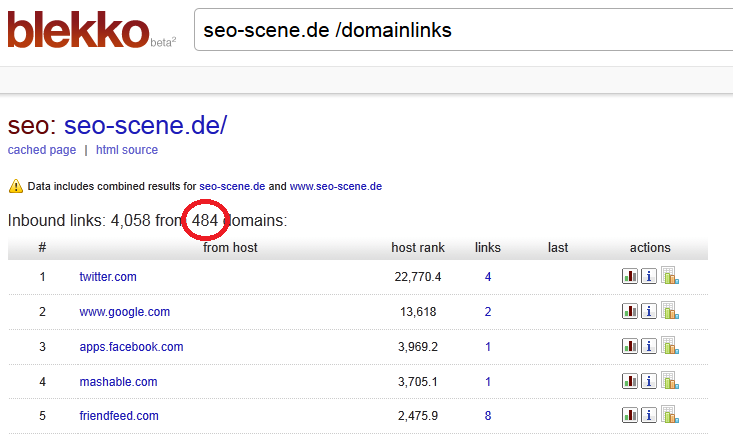Click the links column header
Image resolution: width=733 pixels, height=440 pixels.
[x=488, y=247]
